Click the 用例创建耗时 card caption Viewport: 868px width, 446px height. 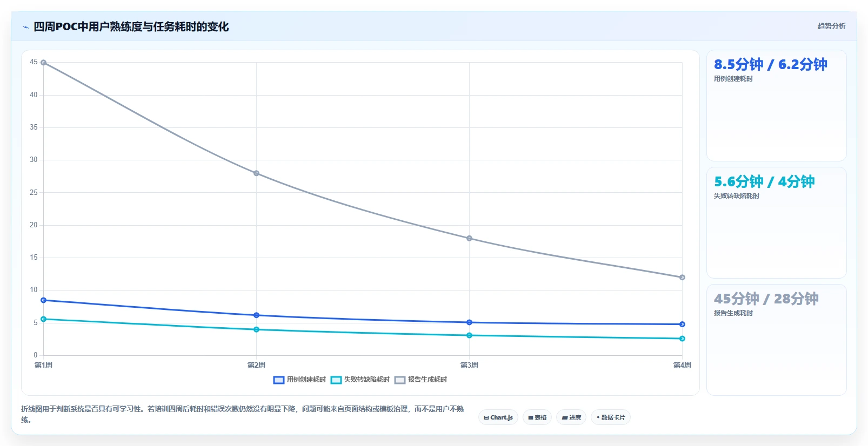[733, 79]
